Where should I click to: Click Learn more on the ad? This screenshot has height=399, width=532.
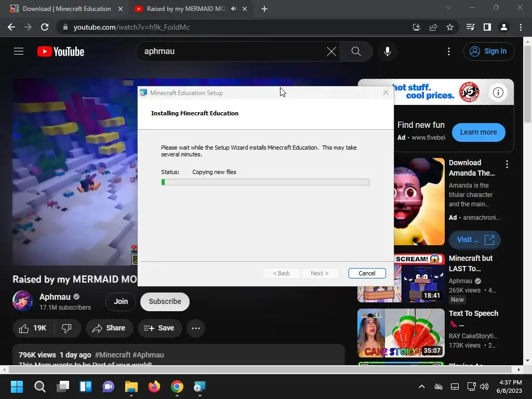478,132
